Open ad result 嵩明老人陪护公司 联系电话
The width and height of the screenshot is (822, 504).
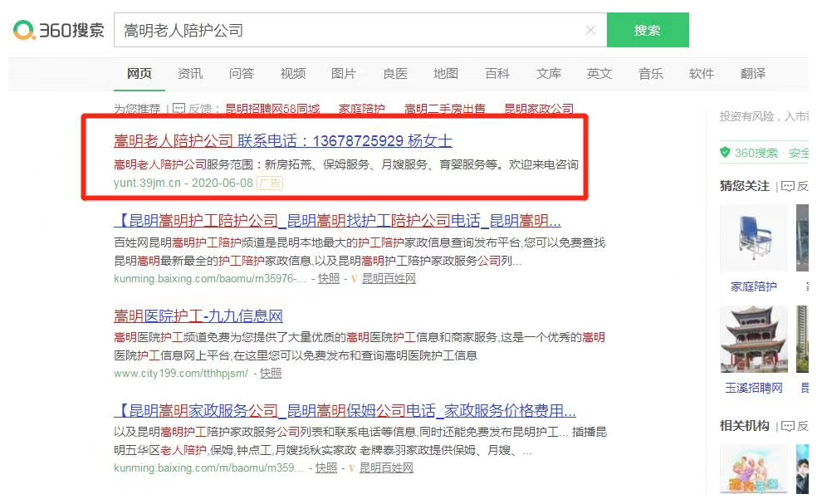pyautogui.click(x=283, y=140)
